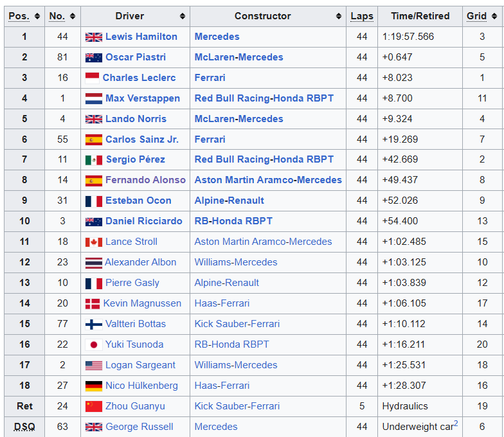The width and height of the screenshot is (504, 437).
Task: Click the Monaco flag beside Charles Leclerc
Action: 93,78
